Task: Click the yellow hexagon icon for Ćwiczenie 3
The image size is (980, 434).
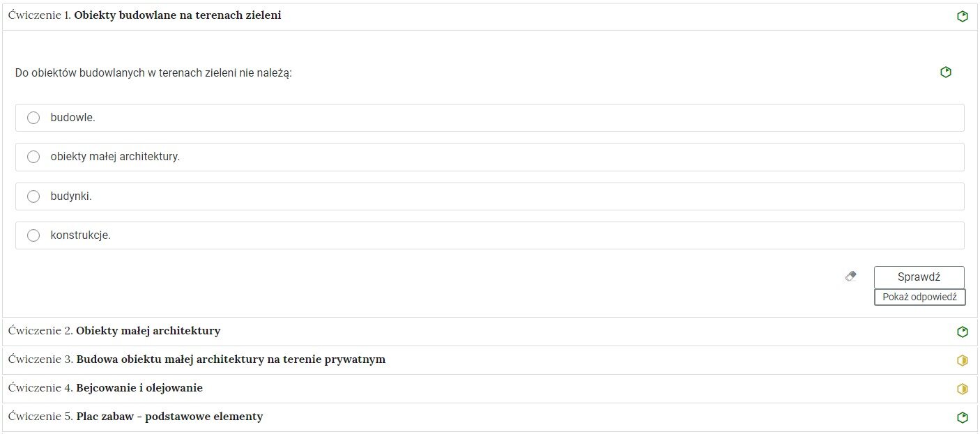Action: [963, 360]
